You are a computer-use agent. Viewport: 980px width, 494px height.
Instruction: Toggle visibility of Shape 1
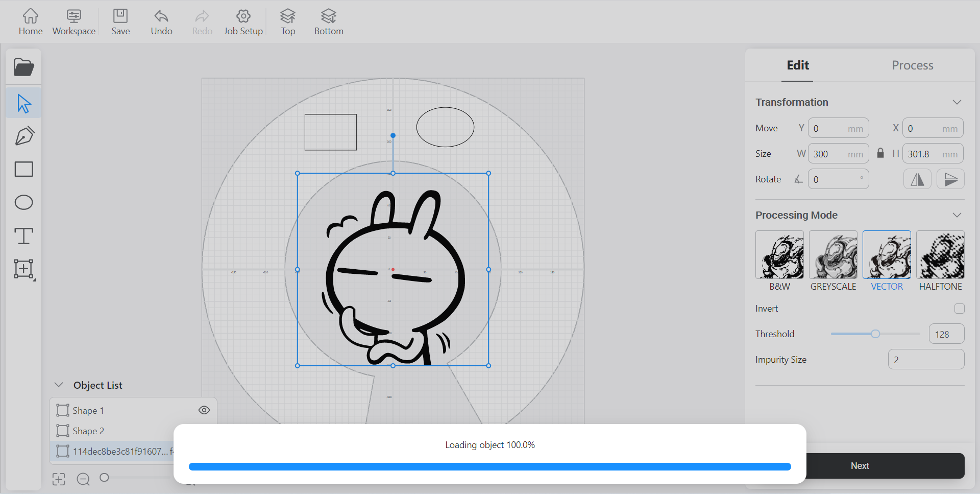click(204, 410)
